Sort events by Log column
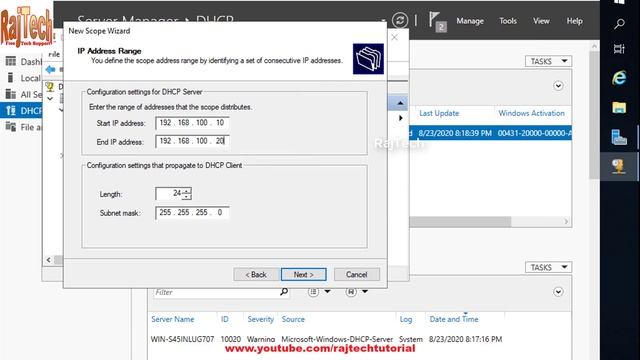Viewport: 640px width, 360px height. (x=406, y=319)
